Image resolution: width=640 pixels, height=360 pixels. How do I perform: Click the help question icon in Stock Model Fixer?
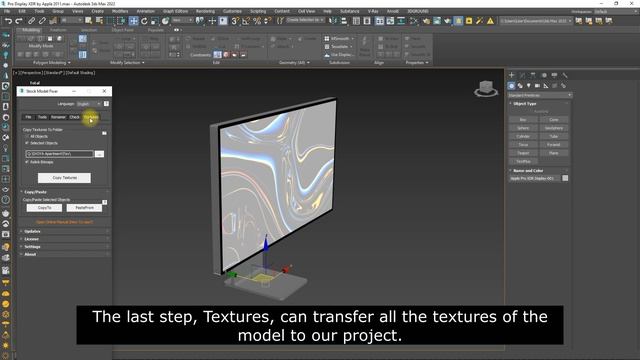106,104
